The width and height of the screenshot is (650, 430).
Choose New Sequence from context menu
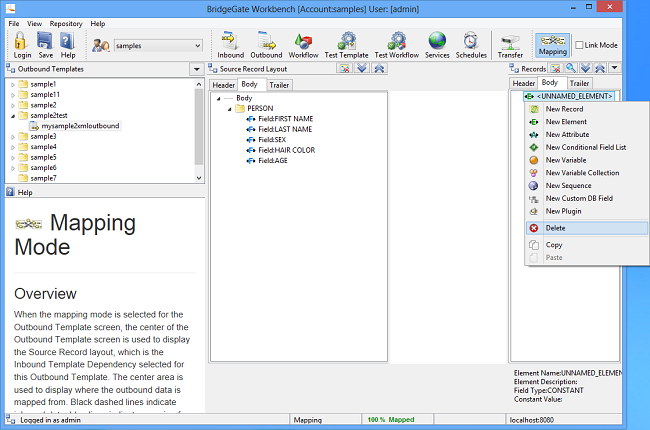(586, 186)
